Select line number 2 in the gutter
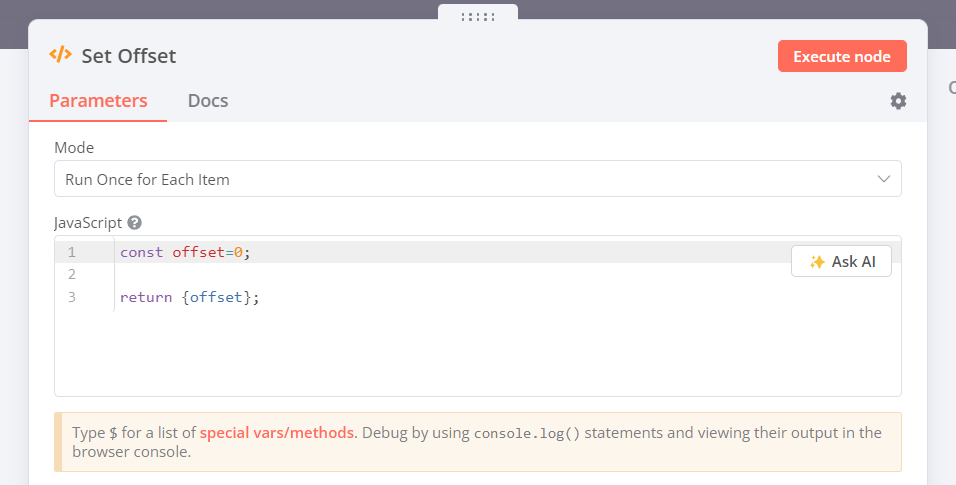The height and width of the screenshot is (485, 956). [72, 275]
